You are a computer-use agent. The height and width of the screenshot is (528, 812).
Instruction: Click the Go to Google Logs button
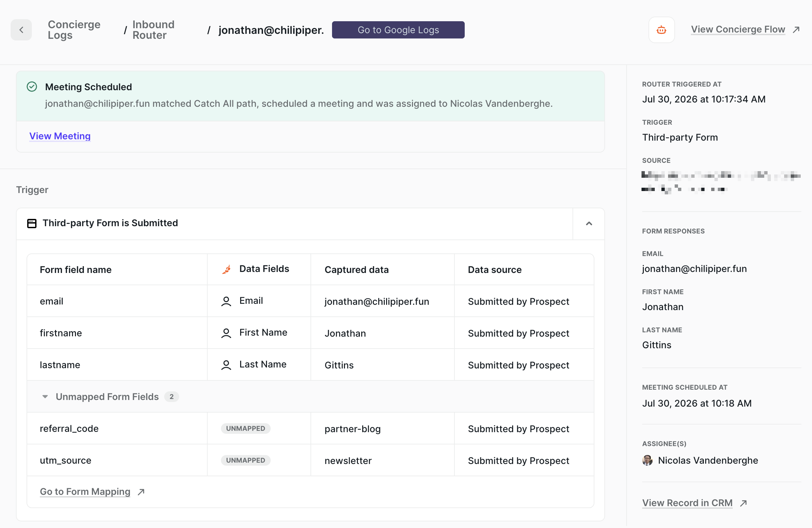tap(398, 30)
